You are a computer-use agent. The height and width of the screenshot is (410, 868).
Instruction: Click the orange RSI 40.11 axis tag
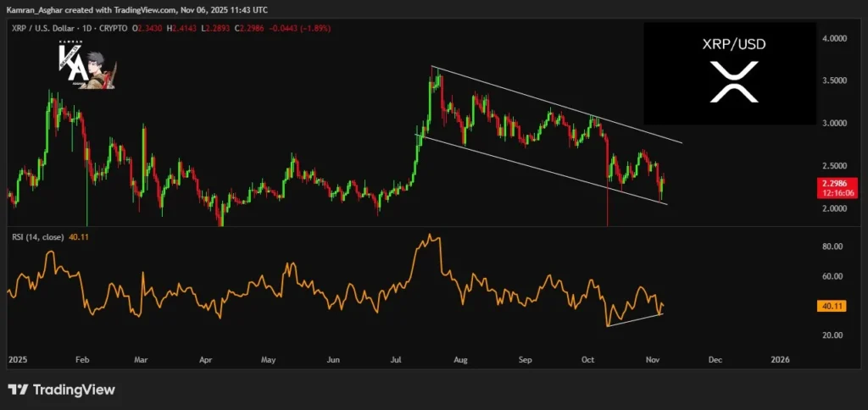(832, 306)
